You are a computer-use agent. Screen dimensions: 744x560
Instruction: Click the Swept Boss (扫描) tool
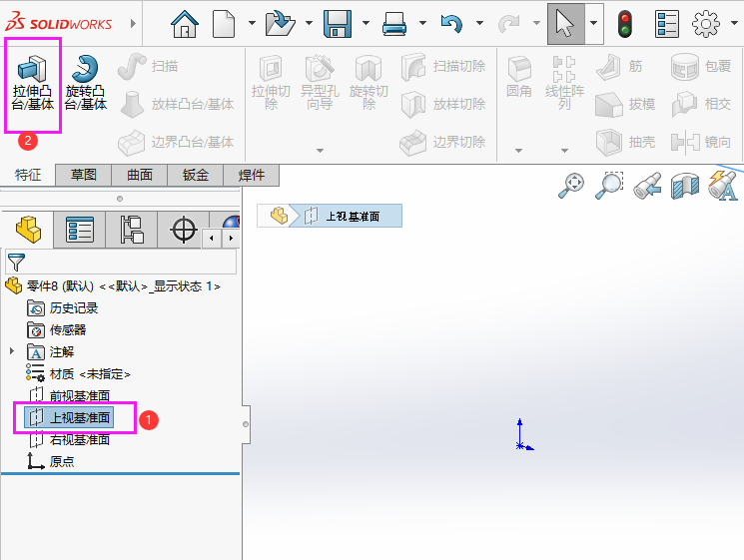tap(148, 67)
